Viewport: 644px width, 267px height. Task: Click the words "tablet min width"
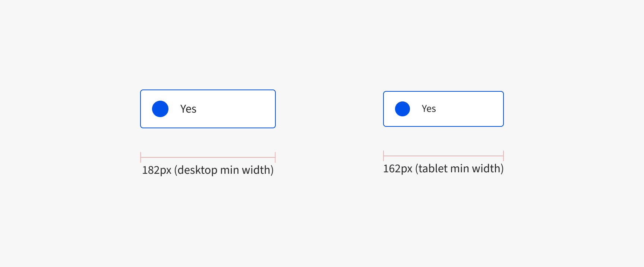[460, 169]
